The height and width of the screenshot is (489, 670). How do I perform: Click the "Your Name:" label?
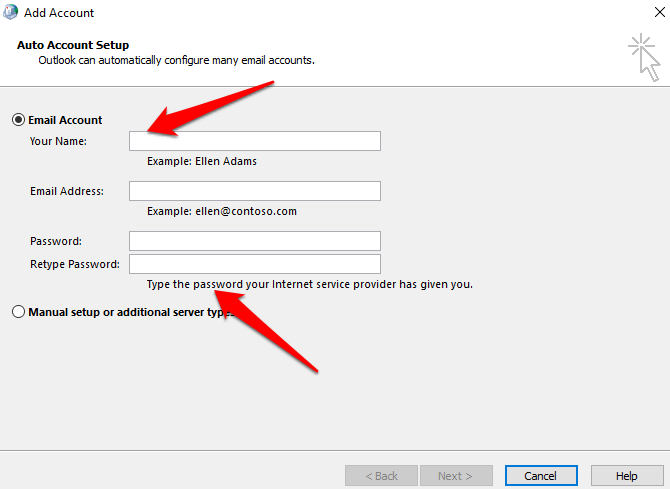coord(58,141)
